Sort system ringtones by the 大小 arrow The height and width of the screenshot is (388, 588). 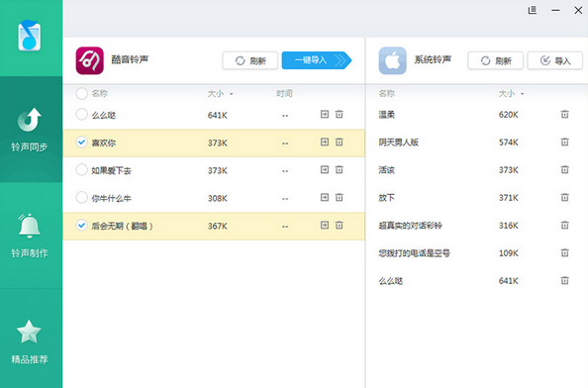coord(522,94)
